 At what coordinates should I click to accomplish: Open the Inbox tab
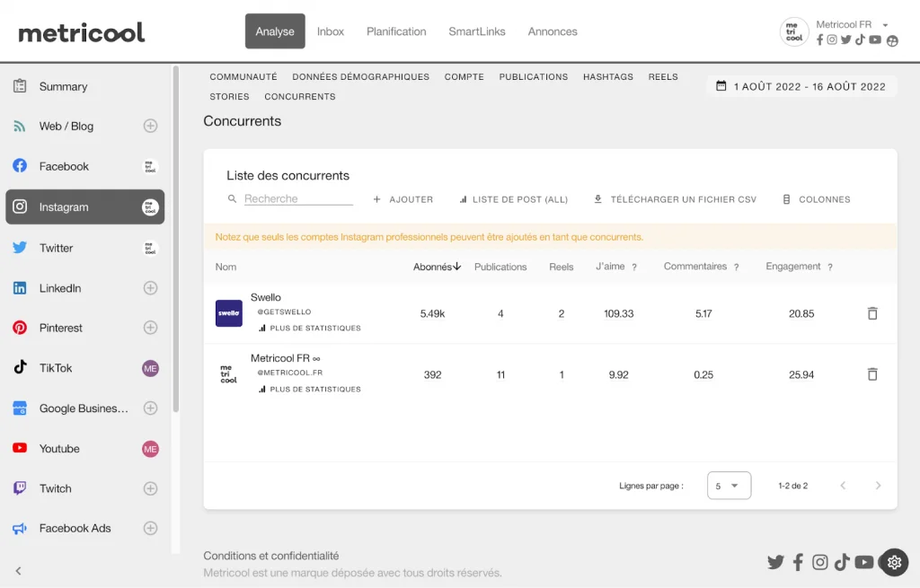[x=331, y=31]
